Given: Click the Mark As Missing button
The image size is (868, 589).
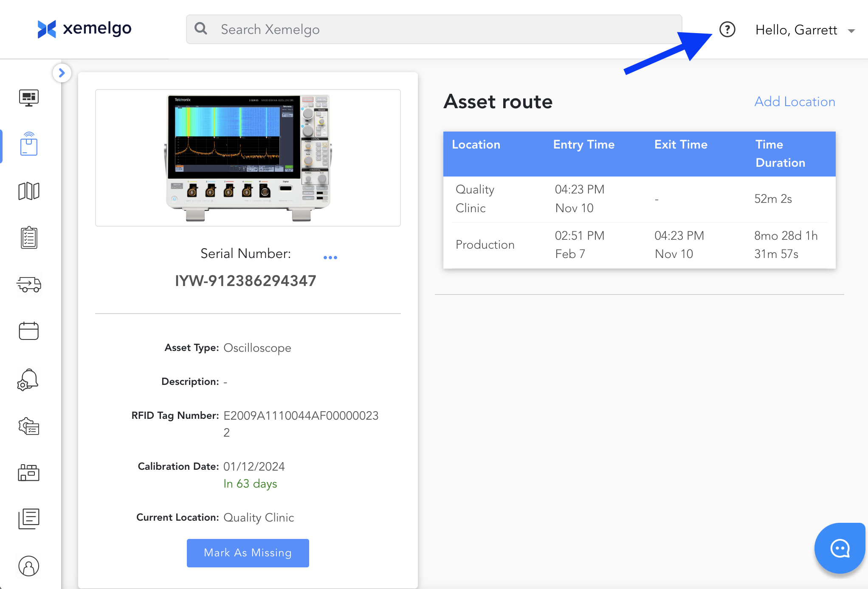Looking at the screenshot, I should pyautogui.click(x=248, y=553).
